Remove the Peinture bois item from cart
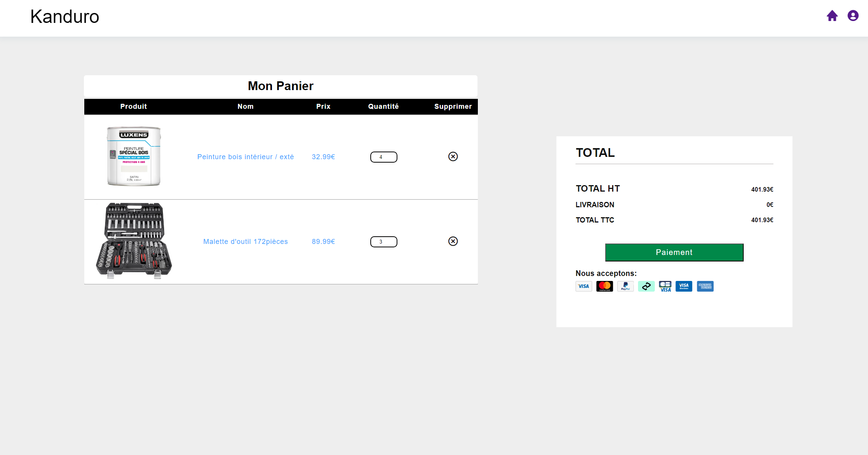The width and height of the screenshot is (868, 455). point(453,157)
